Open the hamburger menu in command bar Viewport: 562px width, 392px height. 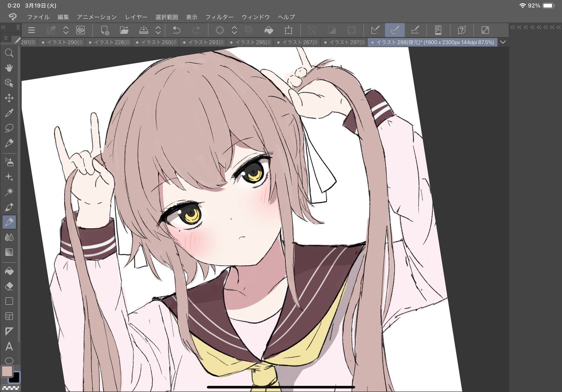point(31,30)
